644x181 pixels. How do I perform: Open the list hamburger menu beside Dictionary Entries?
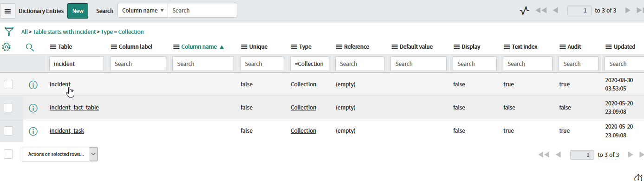pos(7,11)
